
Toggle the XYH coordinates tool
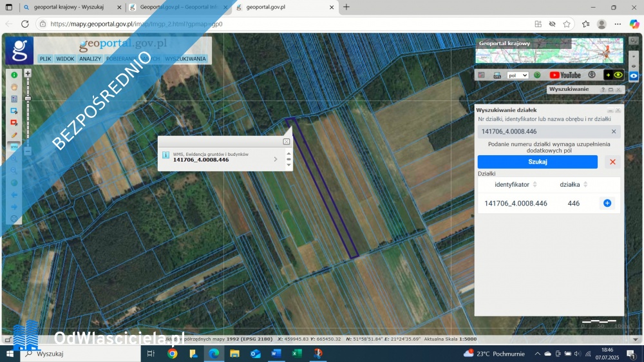[14, 147]
